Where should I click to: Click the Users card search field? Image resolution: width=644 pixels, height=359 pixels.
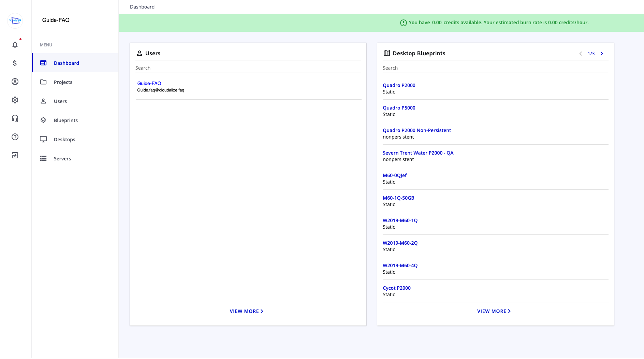pos(248,68)
